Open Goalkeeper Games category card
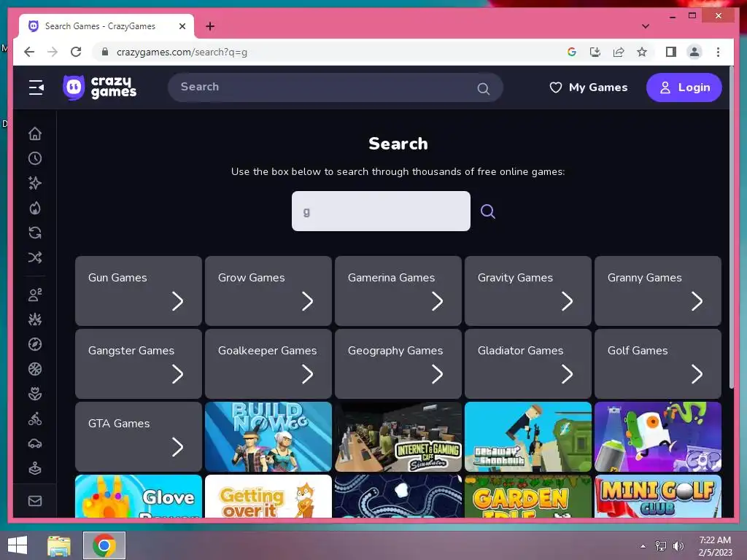The image size is (747, 560). coord(268,364)
